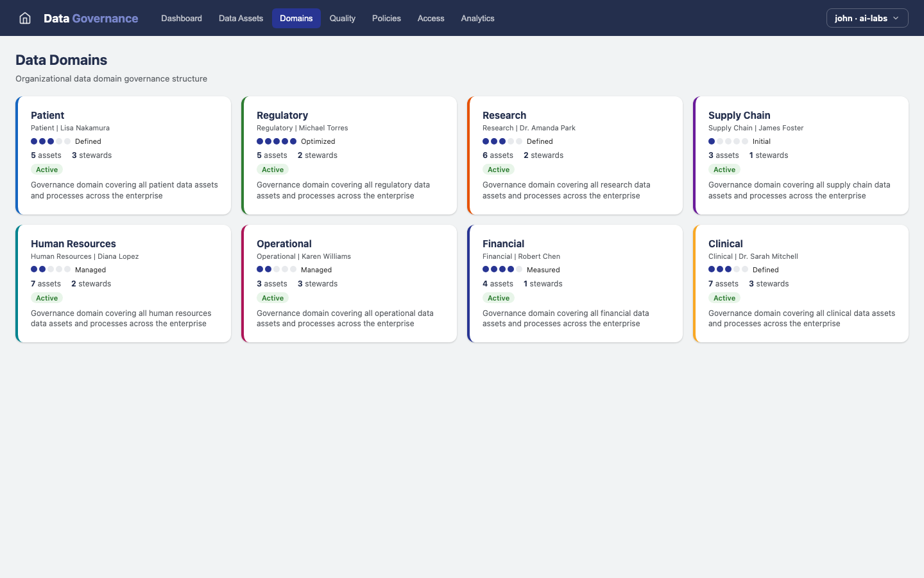The width and height of the screenshot is (924, 578).
Task: Click the maturity dots on the Regulatory card
Action: click(276, 141)
